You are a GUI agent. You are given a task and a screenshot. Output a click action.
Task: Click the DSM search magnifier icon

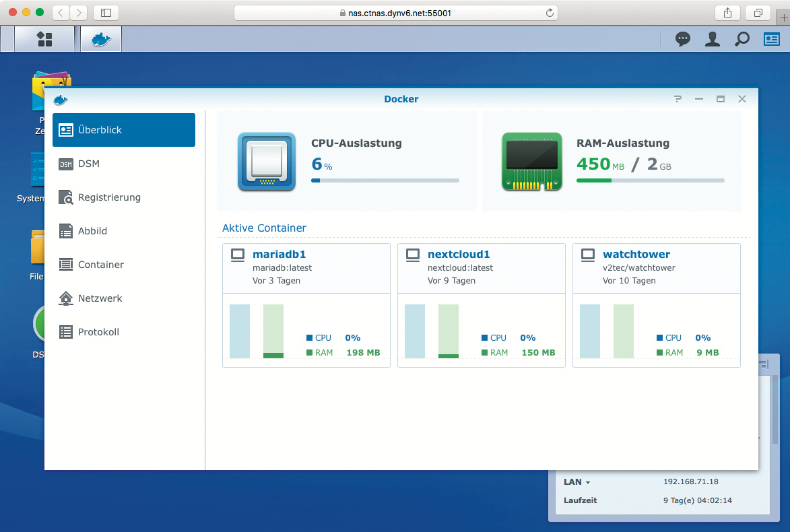742,39
